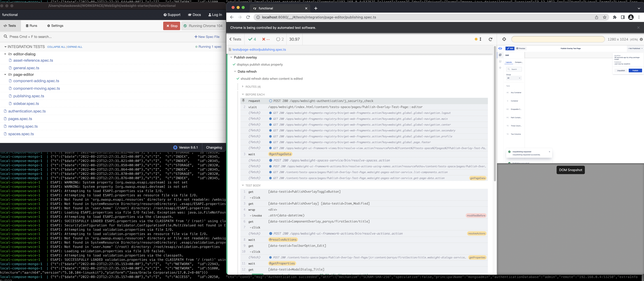Open Chrome profile avatar
The image size is (644, 281).
pyautogui.click(x=631, y=17)
